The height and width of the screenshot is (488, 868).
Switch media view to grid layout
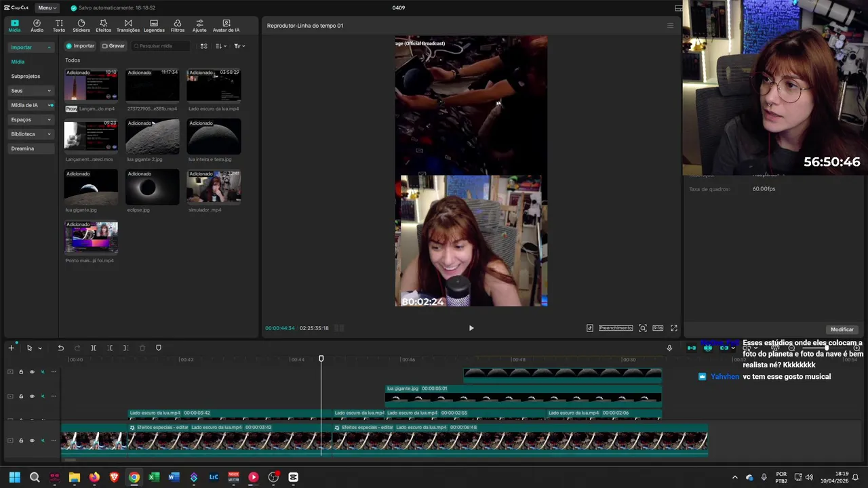tap(203, 46)
